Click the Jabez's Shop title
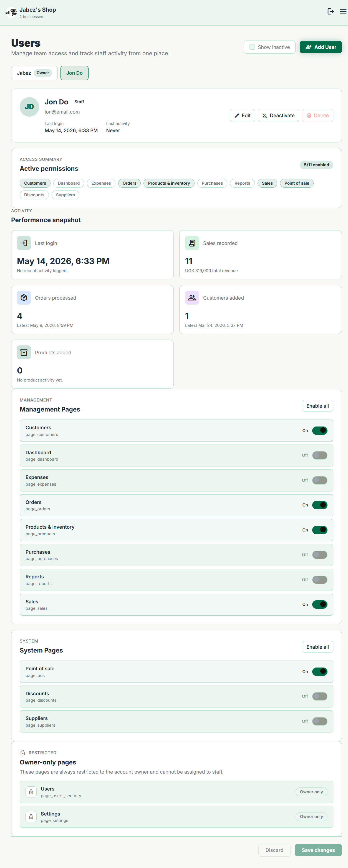Viewport: 348px width, 868px height. coord(38,10)
